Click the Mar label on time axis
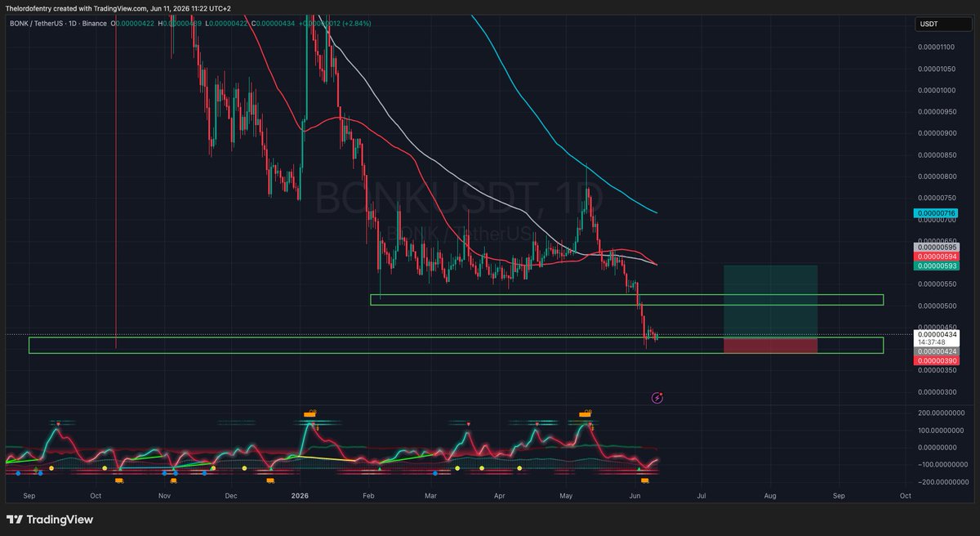The width and height of the screenshot is (980, 536). point(432,496)
